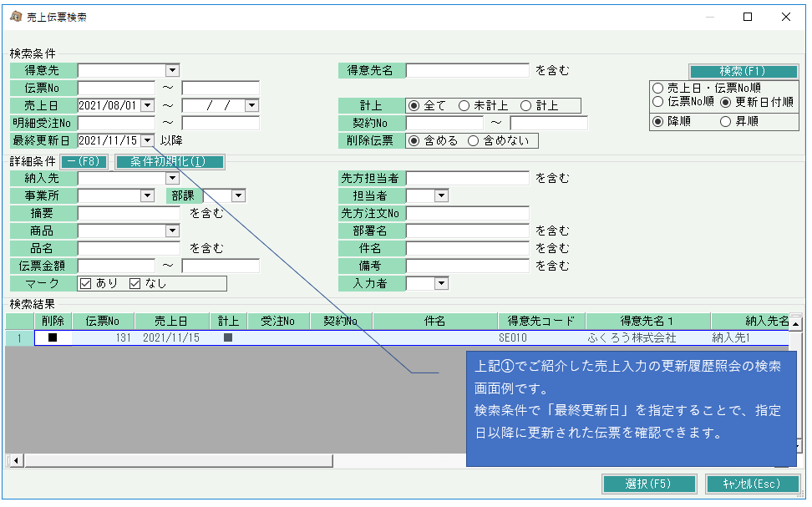The width and height of the screenshot is (812, 507).
Task: Click the 検索(F1) search button
Action: point(731,71)
